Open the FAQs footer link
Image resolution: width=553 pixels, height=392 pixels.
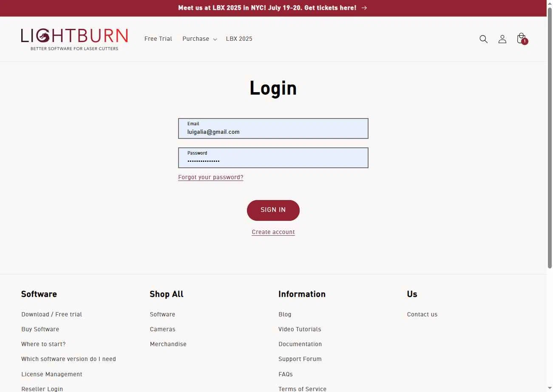pyautogui.click(x=286, y=374)
